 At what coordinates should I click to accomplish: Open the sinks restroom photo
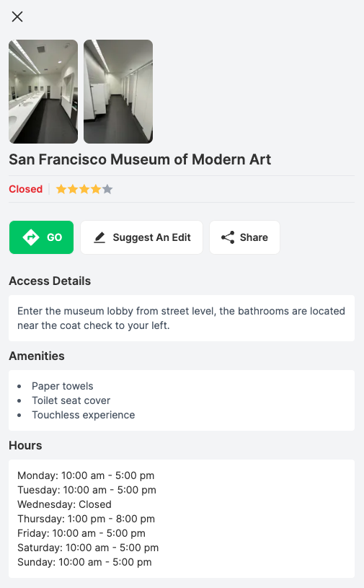click(x=43, y=92)
